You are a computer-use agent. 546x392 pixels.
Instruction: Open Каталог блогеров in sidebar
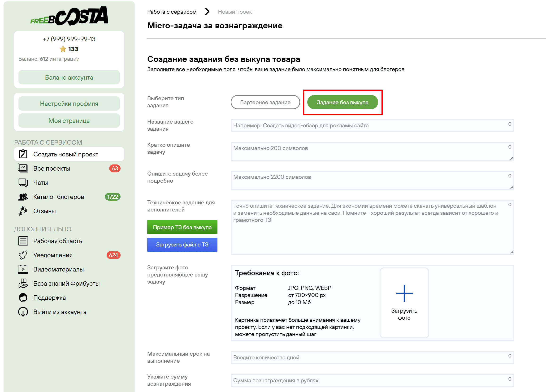(69, 197)
